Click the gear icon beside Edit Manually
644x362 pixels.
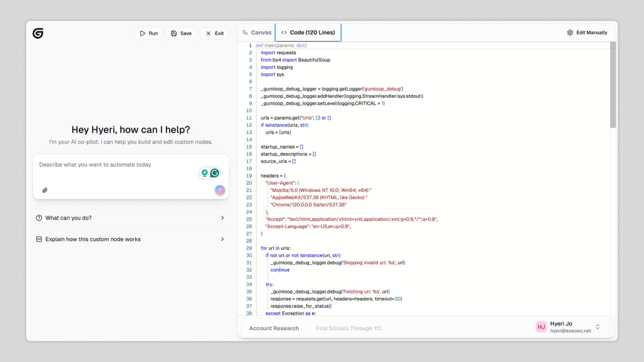pos(570,33)
